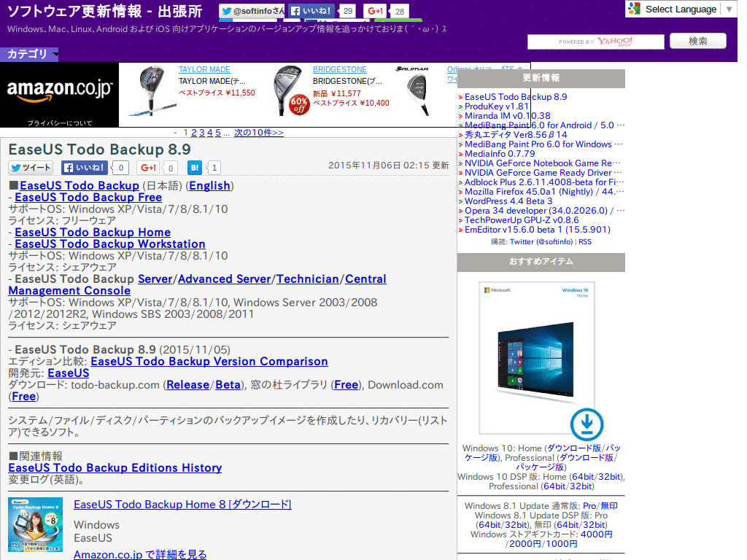
Task: Open the Technician edition link
Action: [308, 279]
